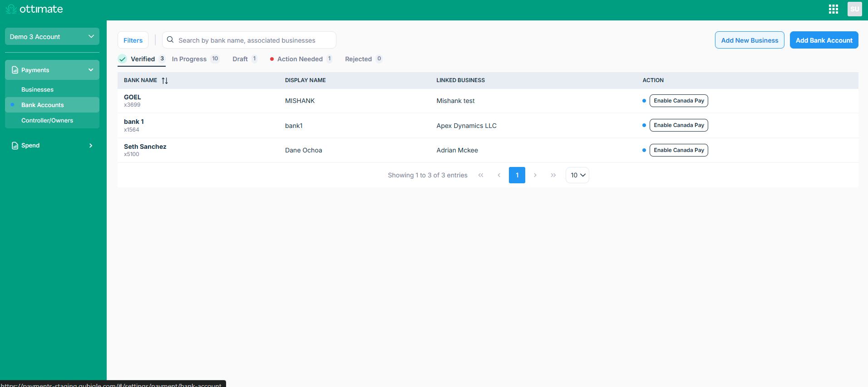Viewport: 868px width, 387px height.
Task: Click the Add Bank Account button
Action: coord(824,40)
